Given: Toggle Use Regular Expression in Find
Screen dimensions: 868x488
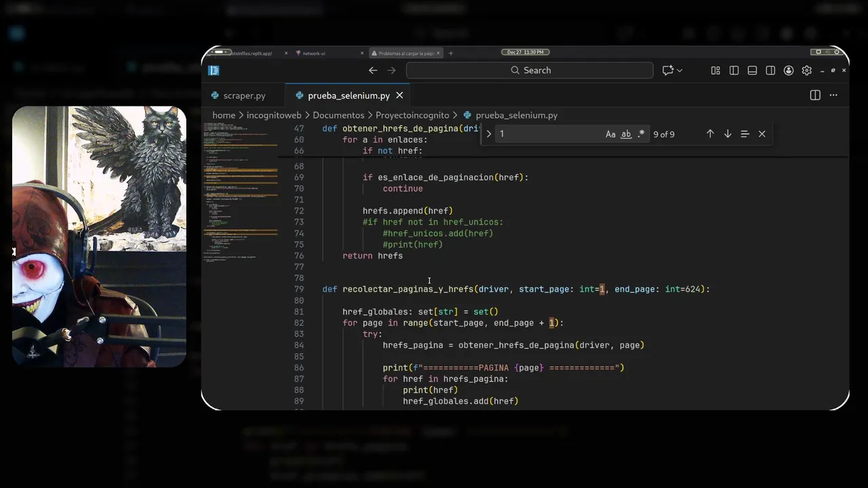Looking at the screenshot, I should point(641,134).
